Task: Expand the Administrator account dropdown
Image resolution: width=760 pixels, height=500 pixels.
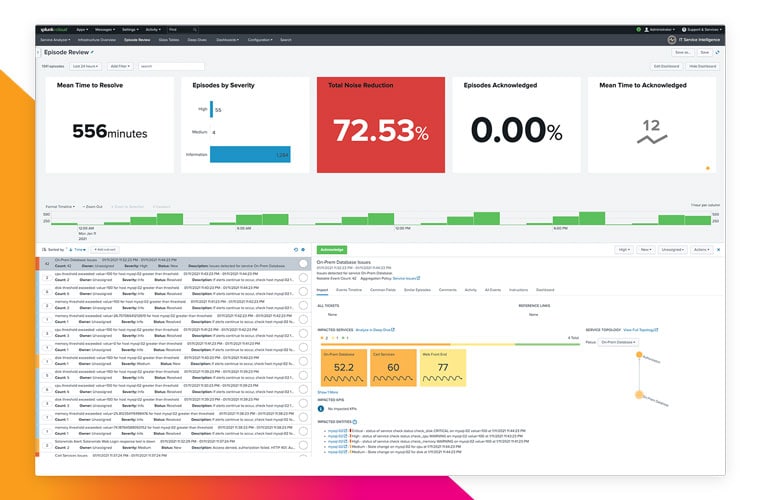Action: 662,30
